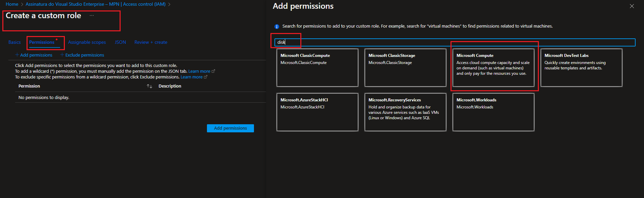
Task: Close the Add permissions panel
Action: (632, 6)
